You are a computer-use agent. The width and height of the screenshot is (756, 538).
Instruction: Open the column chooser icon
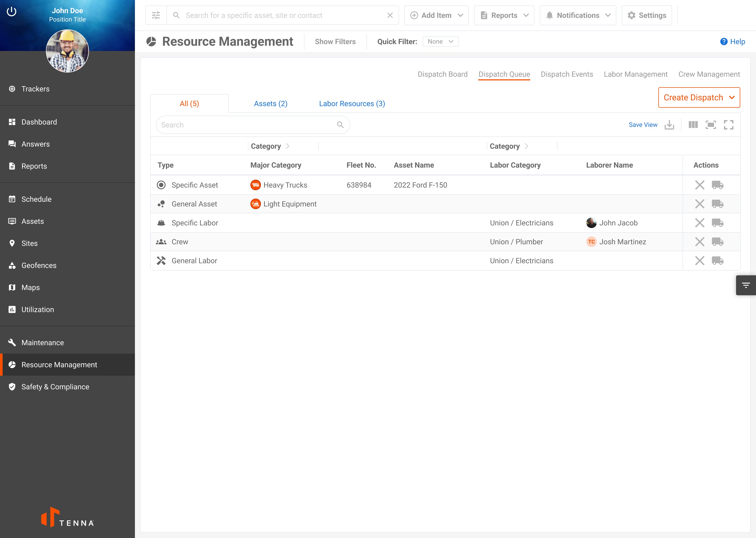693,125
